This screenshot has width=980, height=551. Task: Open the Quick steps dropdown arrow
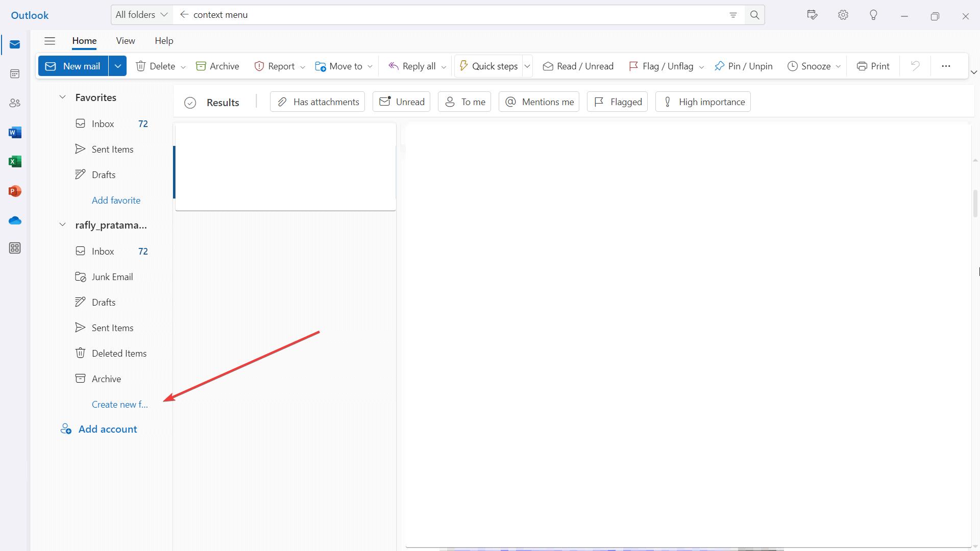click(x=527, y=66)
